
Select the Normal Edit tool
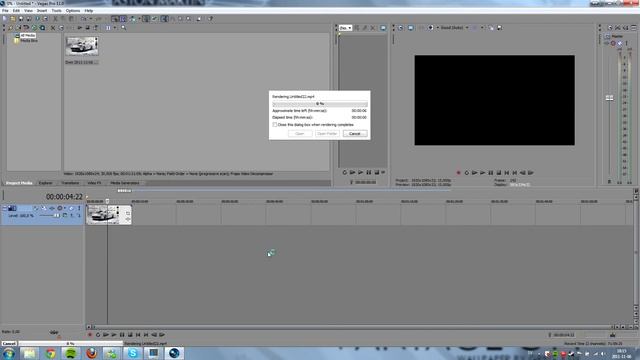pyautogui.click(x=164, y=19)
